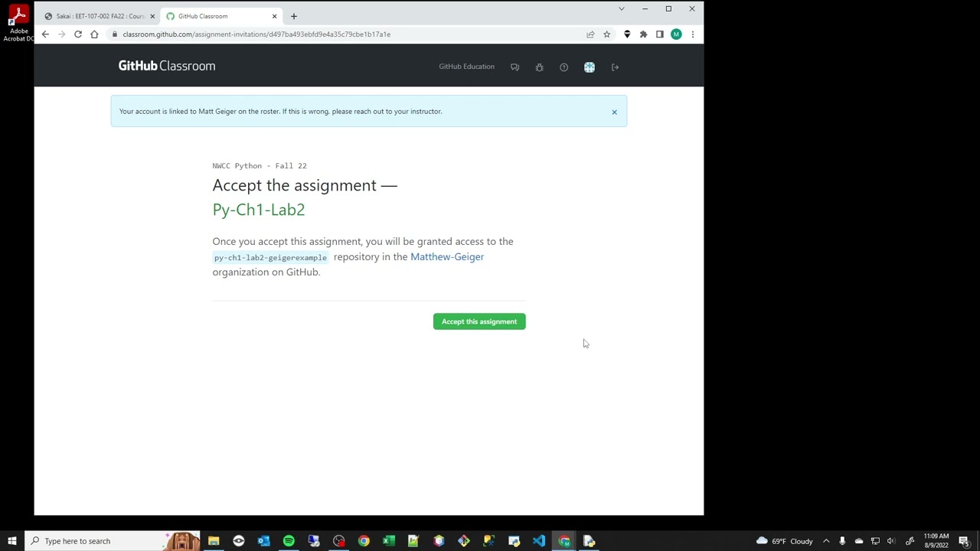Open a new browser tab
The image size is (980, 551).
tap(293, 16)
